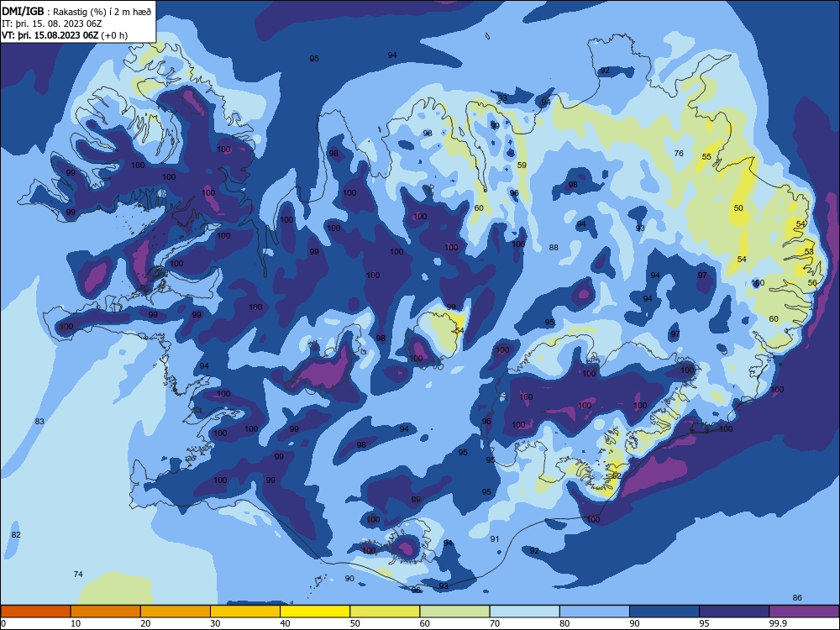Click the map value '91' on the map
840x630 pixels.
click(x=495, y=539)
